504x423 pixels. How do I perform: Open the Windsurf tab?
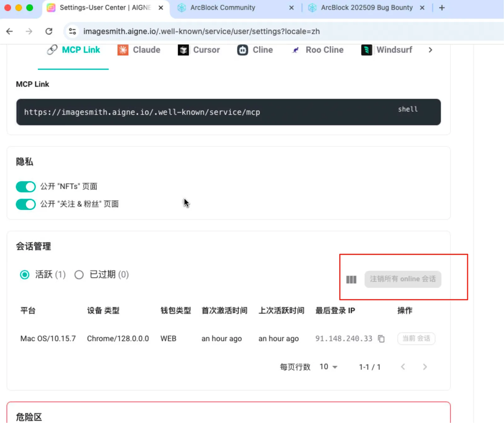(x=387, y=50)
